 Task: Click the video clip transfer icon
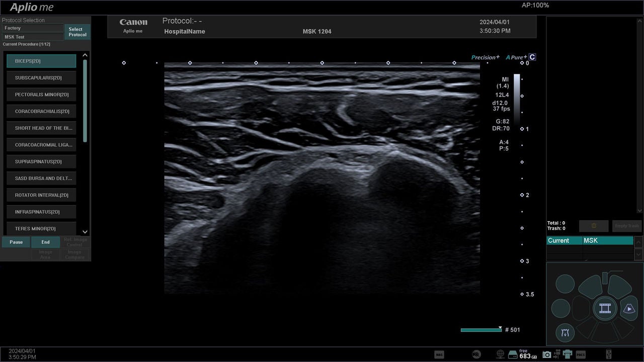[557, 354]
